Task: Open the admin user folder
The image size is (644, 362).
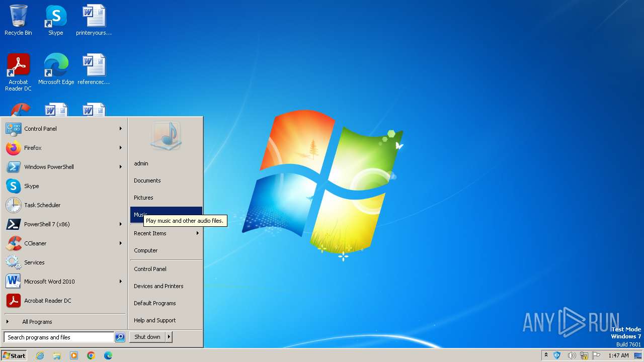Action: coord(166,163)
